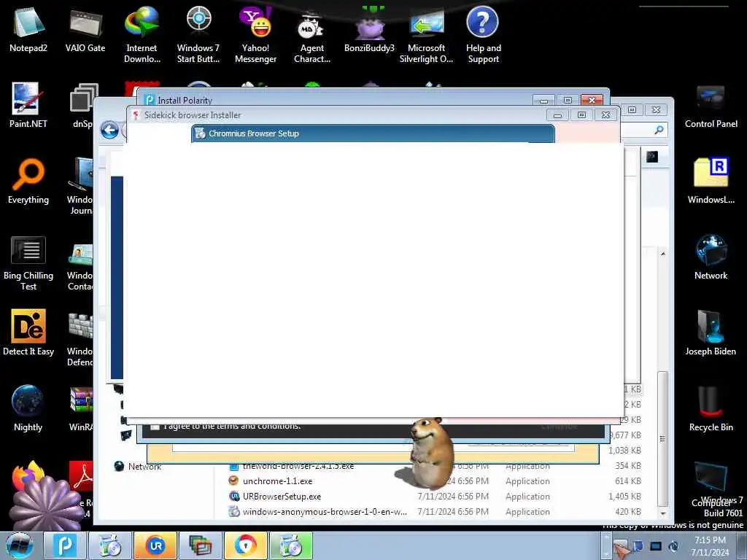Open the VAIO Gate desktop shortcut
The image size is (747, 560).
point(85,29)
